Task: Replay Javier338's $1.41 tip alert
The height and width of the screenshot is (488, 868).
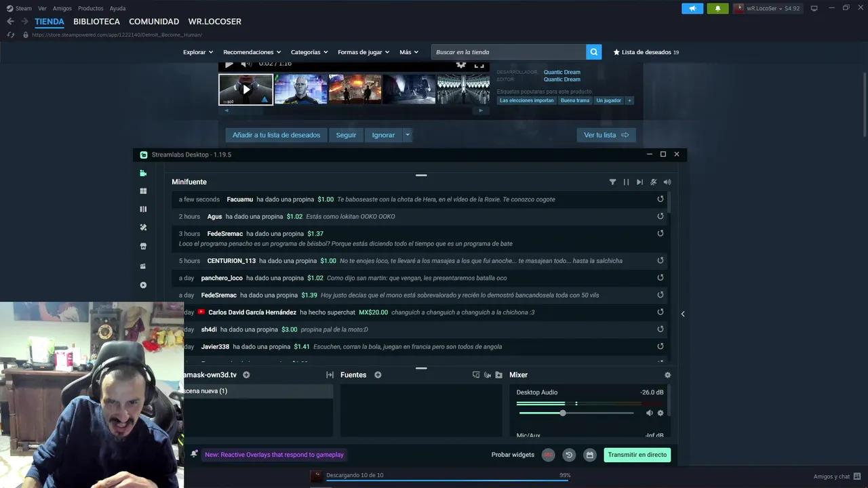Action: [660, 346]
